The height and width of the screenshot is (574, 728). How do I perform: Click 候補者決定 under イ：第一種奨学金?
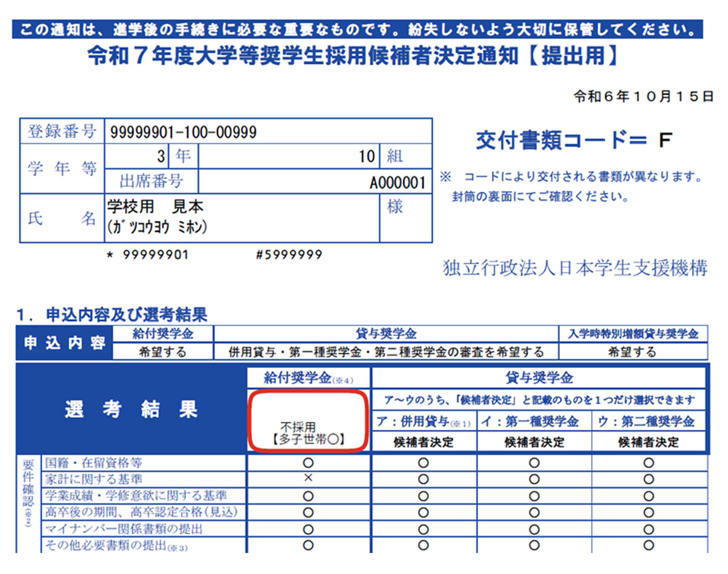coord(534,442)
